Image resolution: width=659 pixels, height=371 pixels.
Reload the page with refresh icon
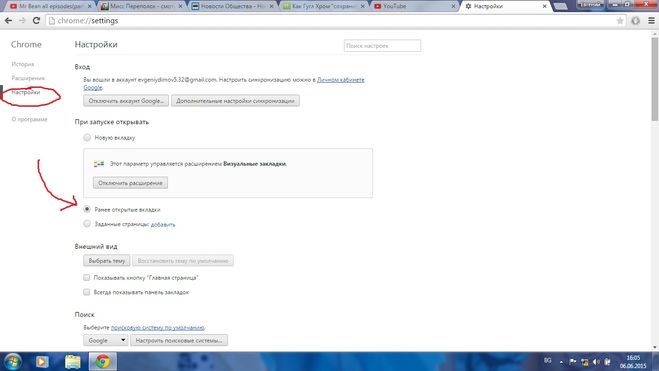click(36, 21)
